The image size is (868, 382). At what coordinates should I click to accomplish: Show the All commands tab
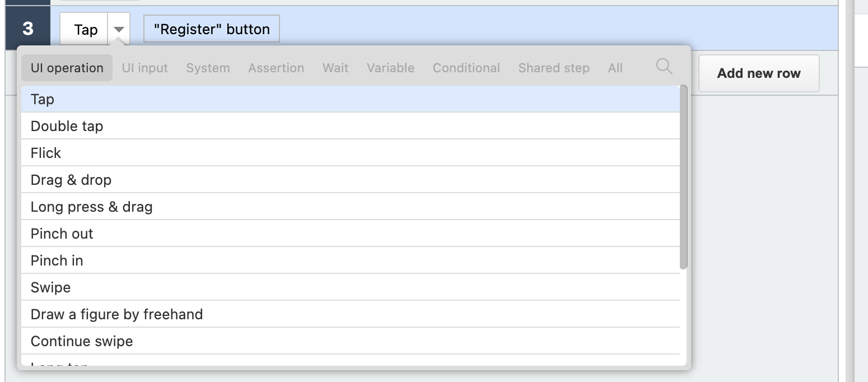(615, 68)
